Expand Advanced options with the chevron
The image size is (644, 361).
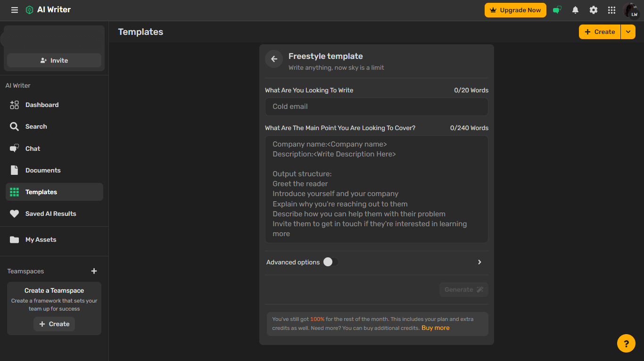pyautogui.click(x=479, y=262)
